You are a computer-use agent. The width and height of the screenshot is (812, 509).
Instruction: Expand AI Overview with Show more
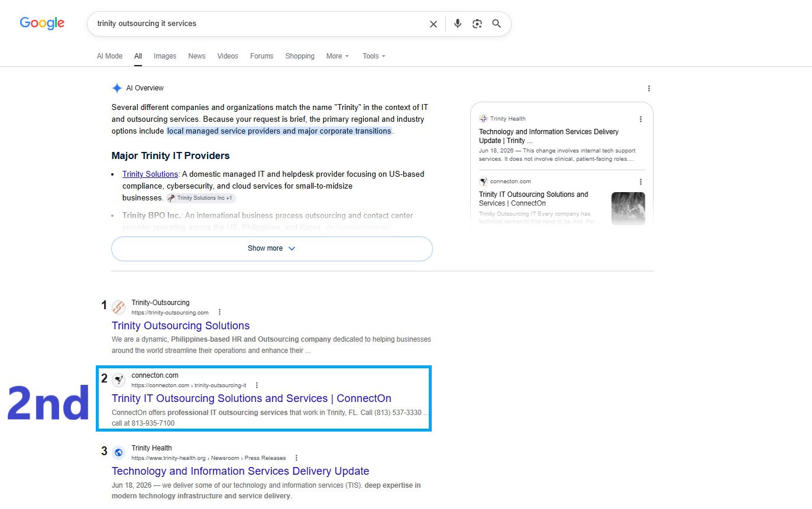point(272,249)
